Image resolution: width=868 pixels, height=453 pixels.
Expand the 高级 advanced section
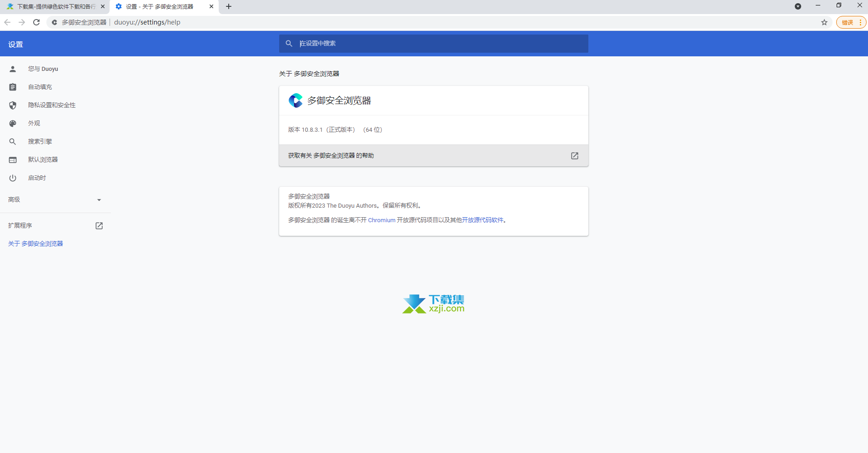[55, 200]
